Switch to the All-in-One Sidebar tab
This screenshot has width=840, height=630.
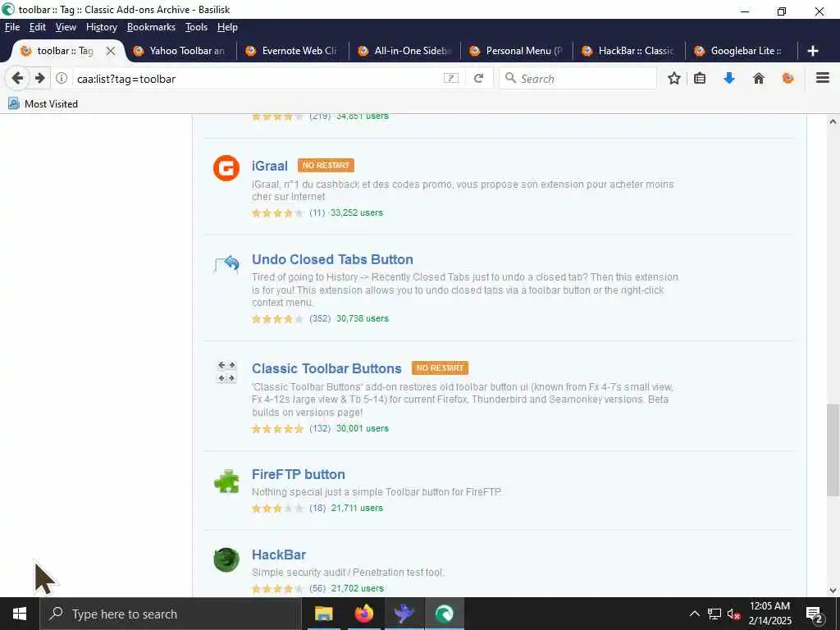pos(405,51)
